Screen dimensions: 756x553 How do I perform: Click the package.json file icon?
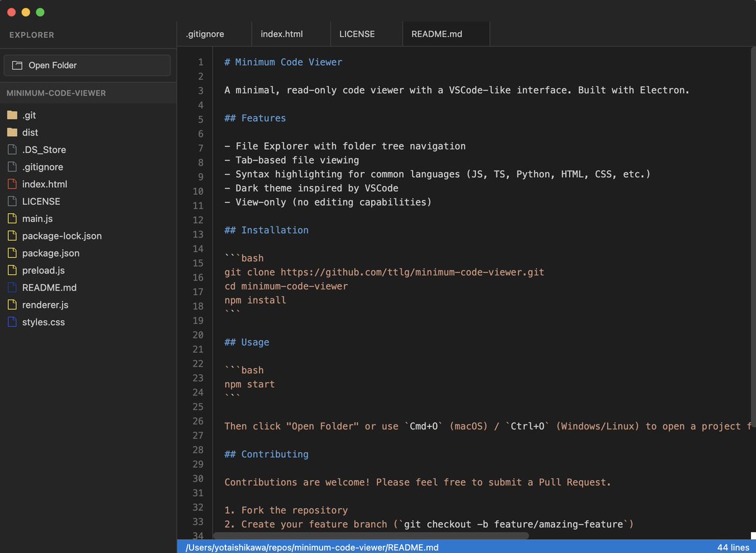click(13, 253)
